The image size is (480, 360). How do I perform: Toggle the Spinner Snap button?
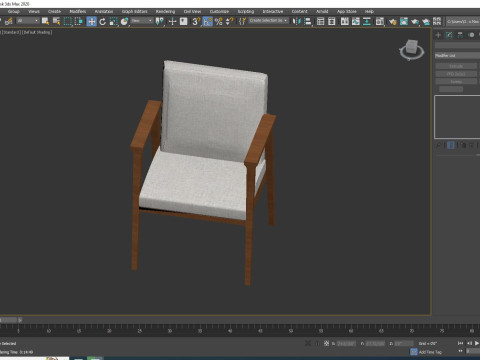point(230,21)
